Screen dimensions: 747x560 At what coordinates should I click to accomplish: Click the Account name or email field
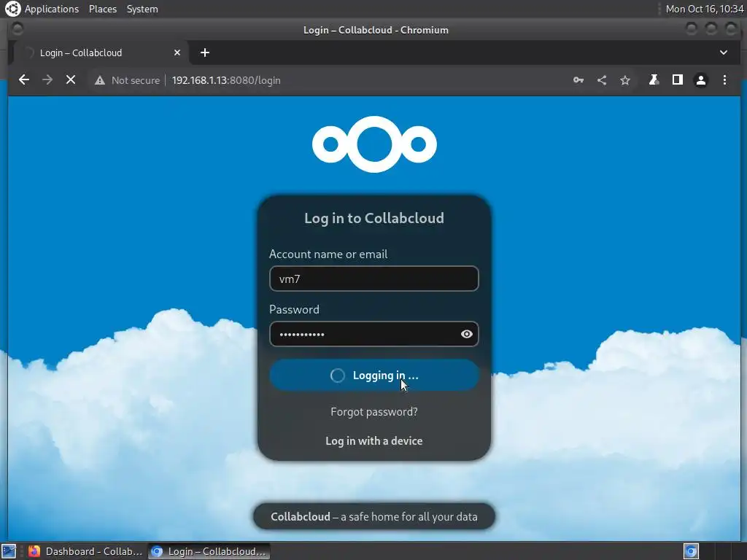pyautogui.click(x=374, y=279)
